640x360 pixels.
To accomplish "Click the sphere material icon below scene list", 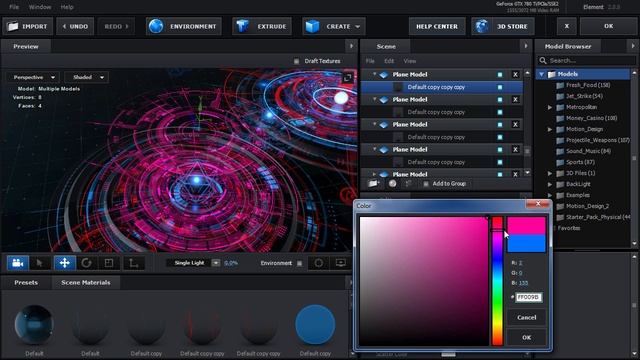I will (392, 184).
